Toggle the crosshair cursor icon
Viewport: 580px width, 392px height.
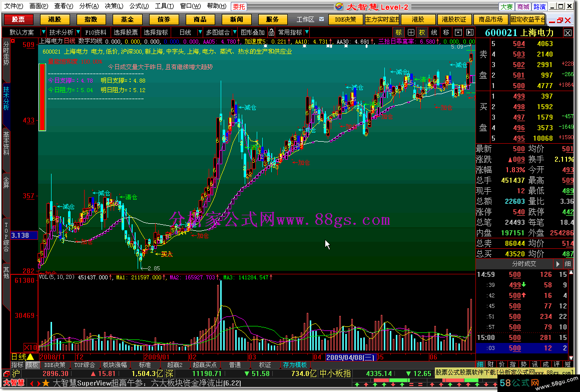click(410, 33)
